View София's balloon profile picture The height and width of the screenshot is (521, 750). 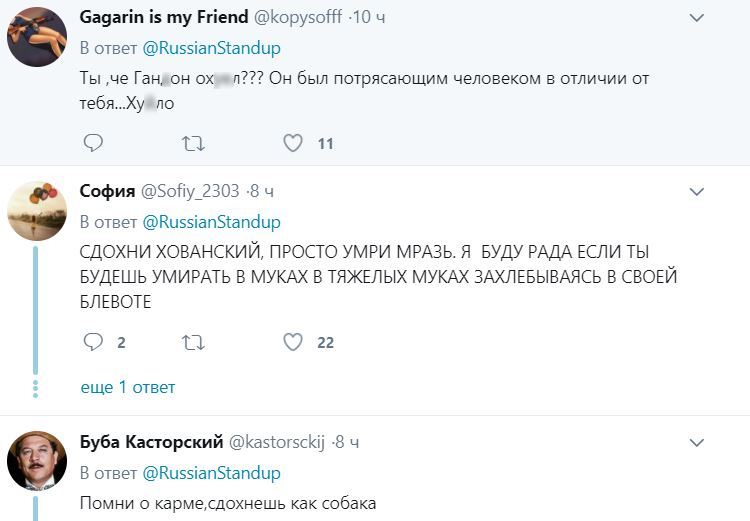pyautogui.click(x=37, y=211)
